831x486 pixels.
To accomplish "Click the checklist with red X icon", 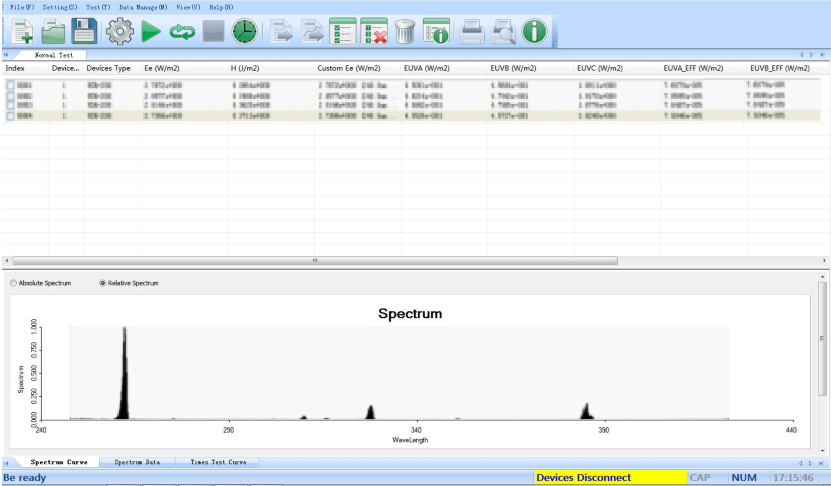I will coord(370,31).
